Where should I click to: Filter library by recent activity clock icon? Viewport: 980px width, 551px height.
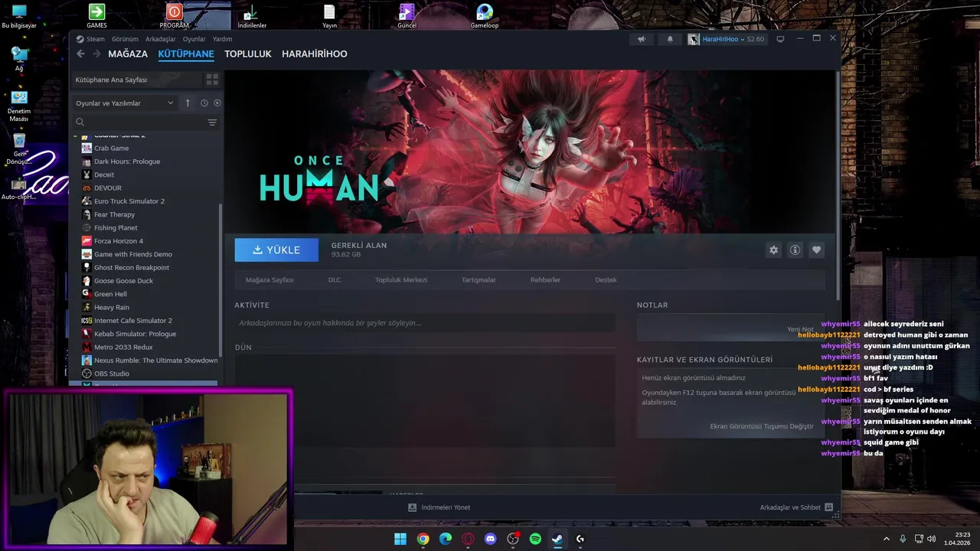point(204,103)
